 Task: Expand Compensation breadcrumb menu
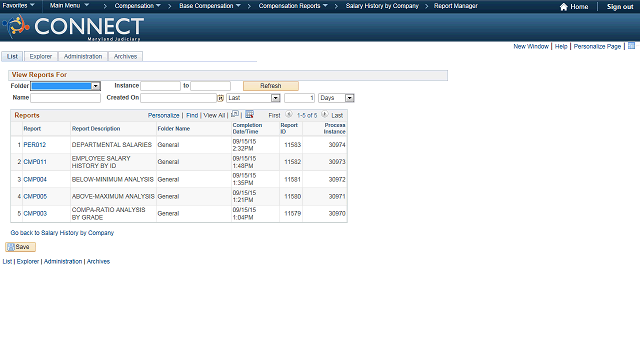(138, 6)
